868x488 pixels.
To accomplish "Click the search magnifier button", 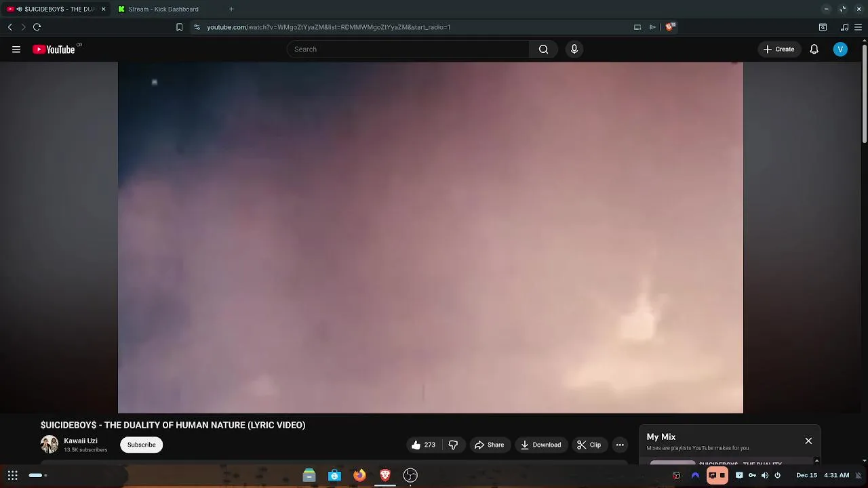I will (543, 49).
